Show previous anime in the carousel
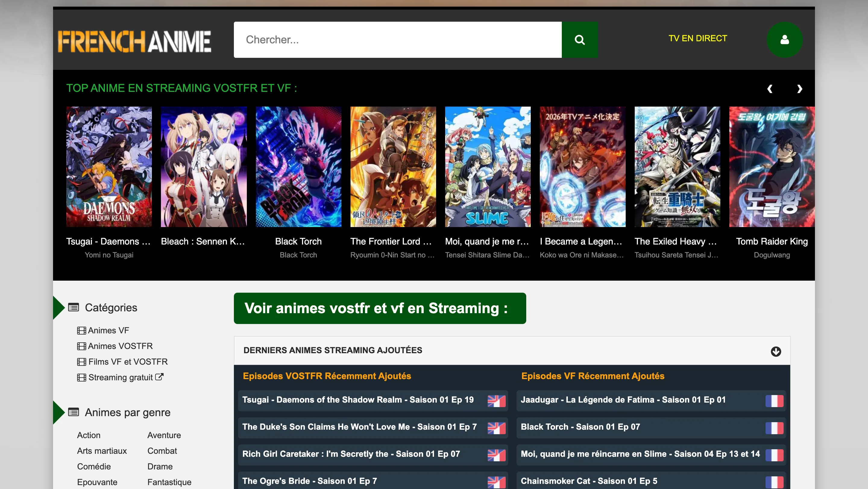The image size is (868, 489). pyautogui.click(x=770, y=89)
